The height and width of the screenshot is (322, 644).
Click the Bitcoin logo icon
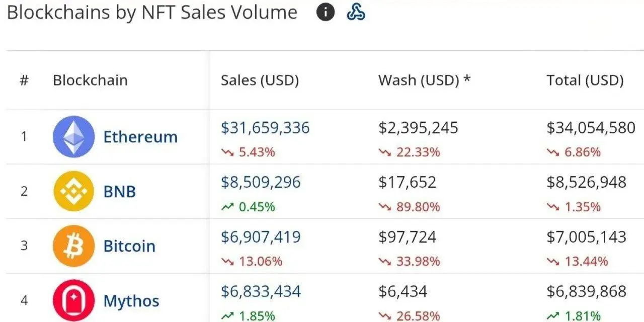click(73, 246)
